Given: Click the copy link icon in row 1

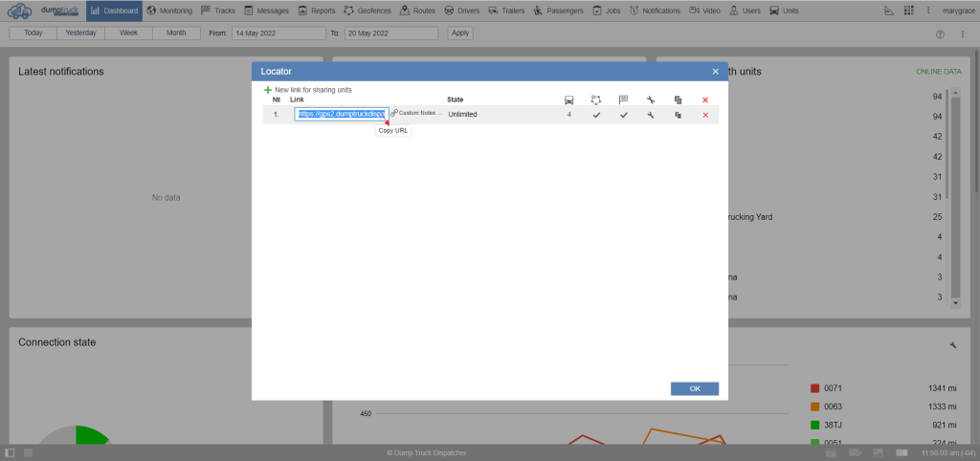Looking at the screenshot, I should (678, 115).
